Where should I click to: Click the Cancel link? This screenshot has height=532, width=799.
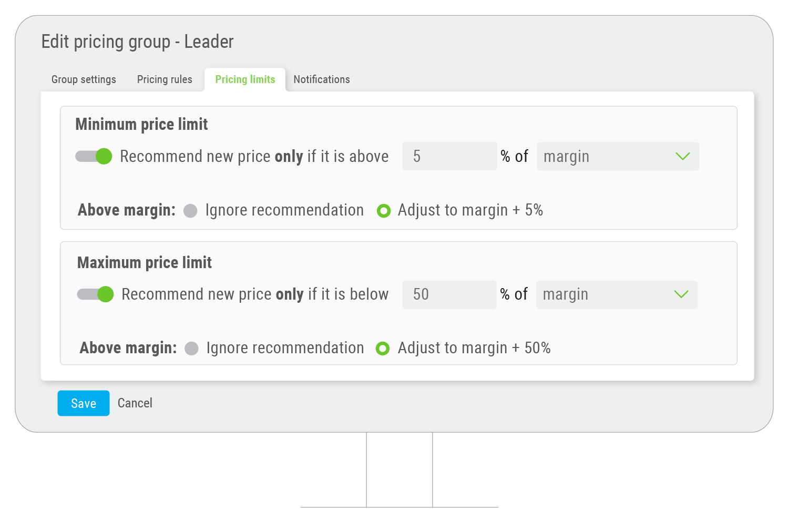(x=135, y=403)
